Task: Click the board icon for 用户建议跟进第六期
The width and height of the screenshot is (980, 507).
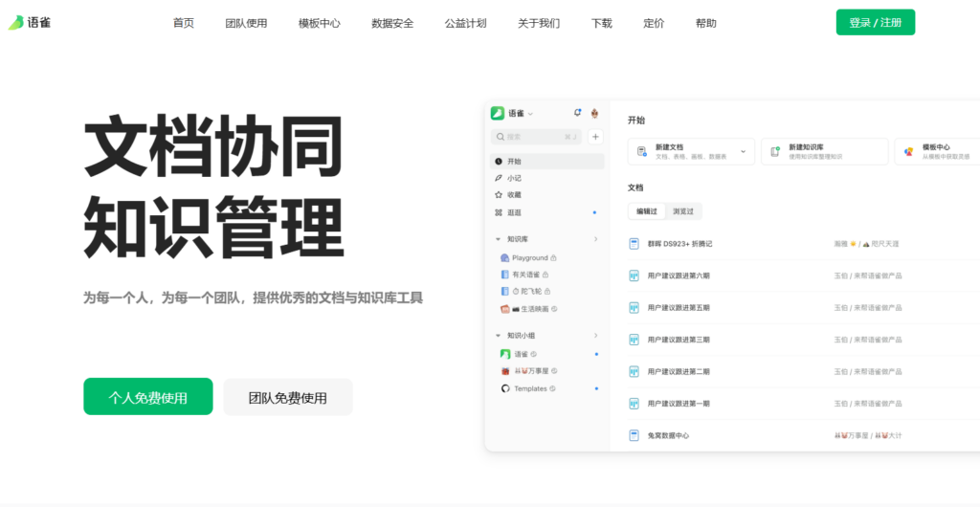Action: (x=634, y=276)
